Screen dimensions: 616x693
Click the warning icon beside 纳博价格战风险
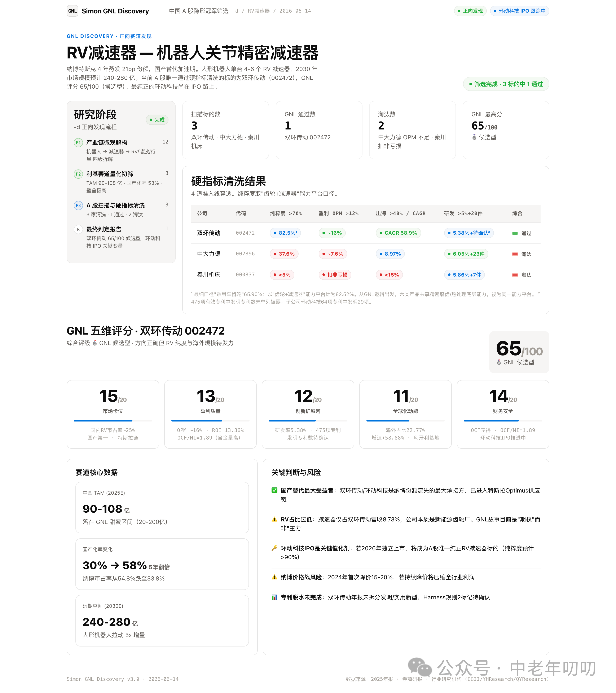275,577
